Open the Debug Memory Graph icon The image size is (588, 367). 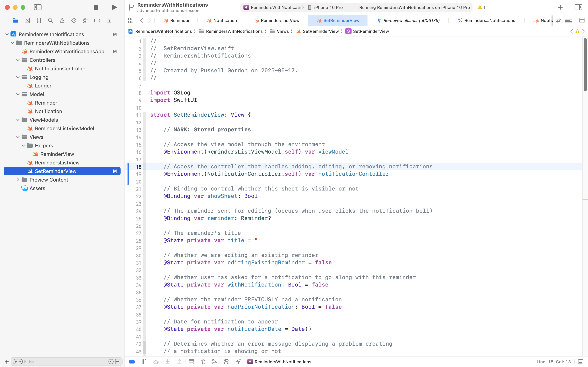(x=215, y=362)
